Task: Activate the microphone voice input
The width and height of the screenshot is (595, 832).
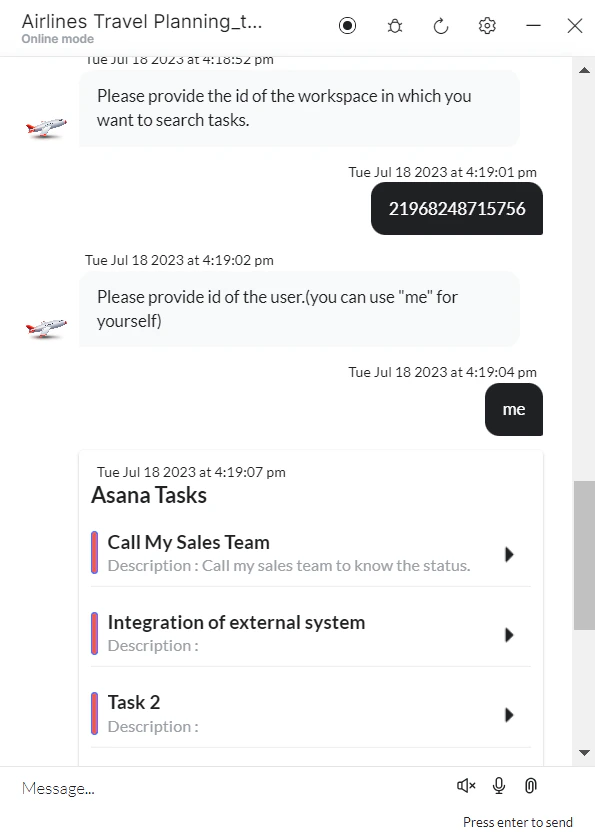Action: click(498, 787)
